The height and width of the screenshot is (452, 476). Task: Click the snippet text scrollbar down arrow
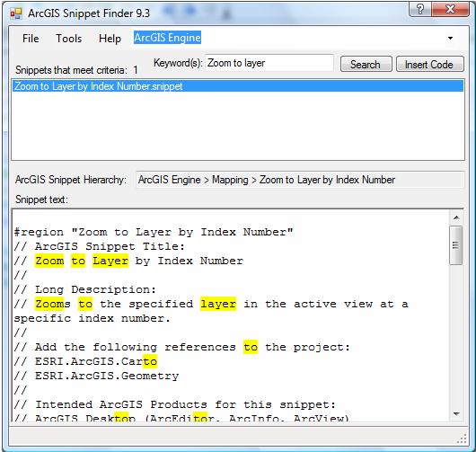(x=456, y=413)
